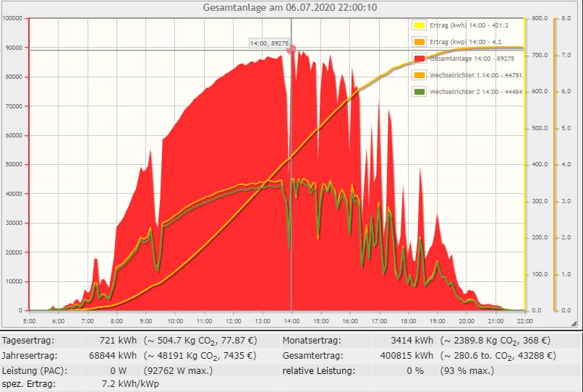This screenshot has height=392, width=583.
Task: Click the orange Ertrag (kwp) legend swatch
Action: pos(419,42)
